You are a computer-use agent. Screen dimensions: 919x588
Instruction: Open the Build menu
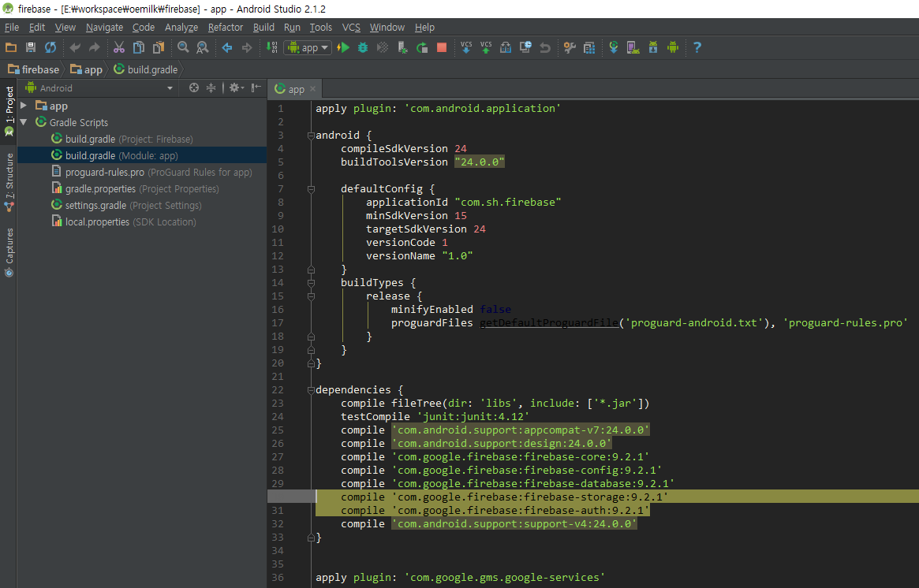click(x=263, y=28)
